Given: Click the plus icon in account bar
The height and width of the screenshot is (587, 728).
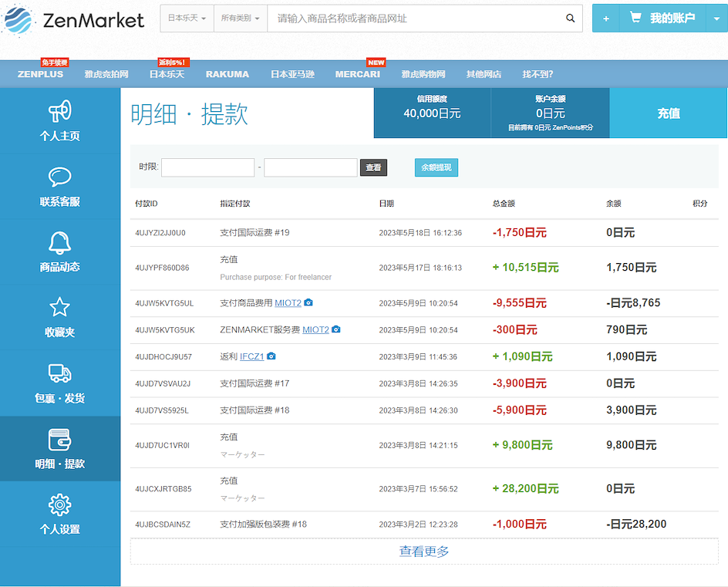Looking at the screenshot, I should click(606, 19).
